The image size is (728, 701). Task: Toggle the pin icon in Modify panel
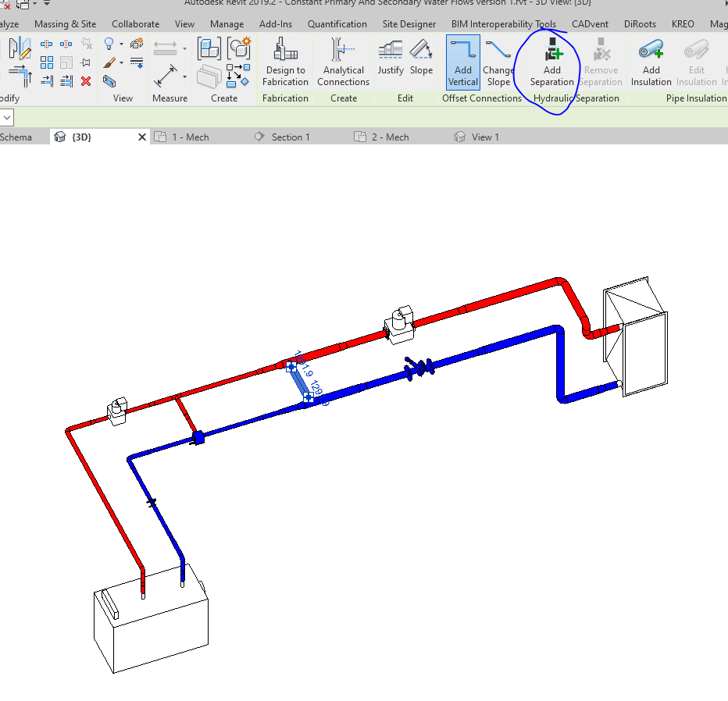(84, 60)
